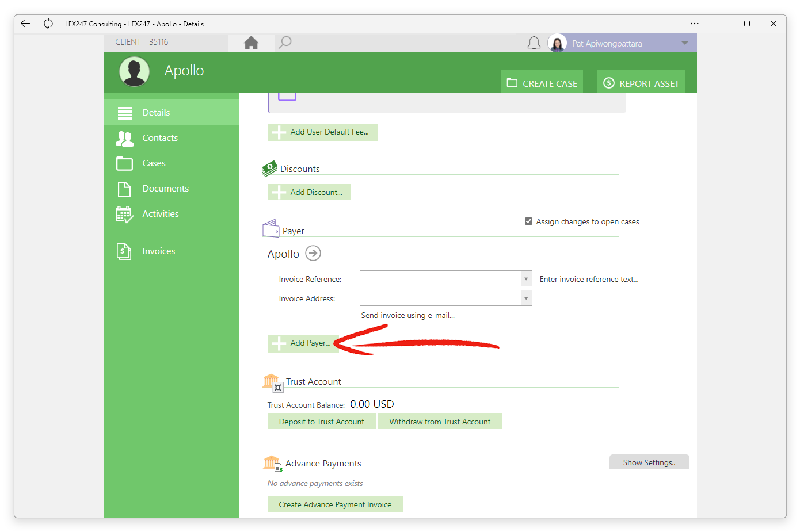This screenshot has height=532, width=800.
Task: Click plus icon of Add User Default Fee
Action: pyautogui.click(x=279, y=132)
